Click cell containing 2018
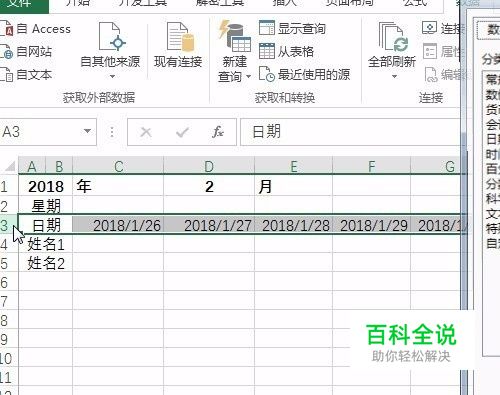The height and width of the screenshot is (395, 500). click(46, 186)
